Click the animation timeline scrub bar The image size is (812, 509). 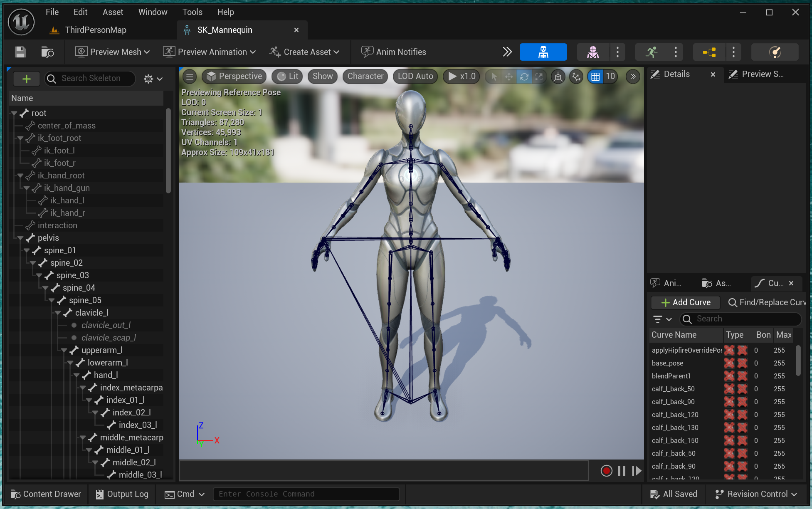[384, 471]
